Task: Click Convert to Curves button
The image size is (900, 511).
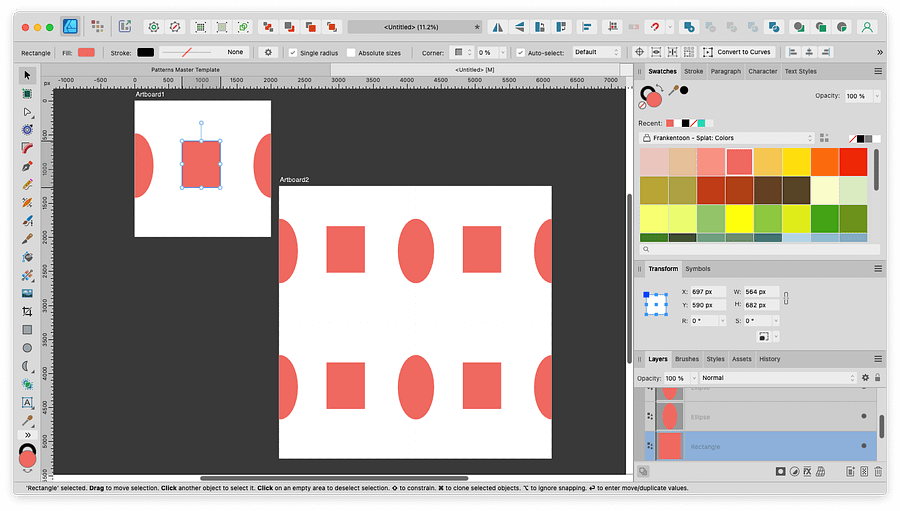Action: coord(737,52)
